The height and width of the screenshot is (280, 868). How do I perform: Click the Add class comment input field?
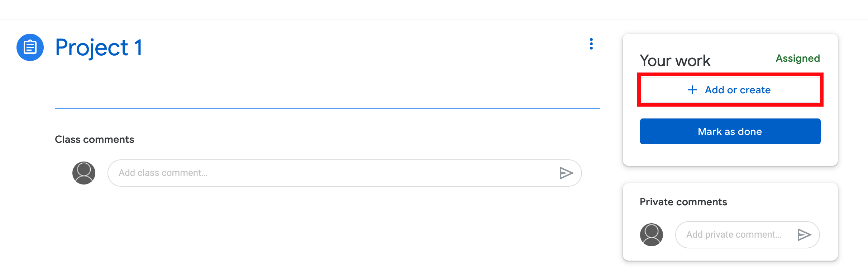pyautogui.click(x=251, y=173)
